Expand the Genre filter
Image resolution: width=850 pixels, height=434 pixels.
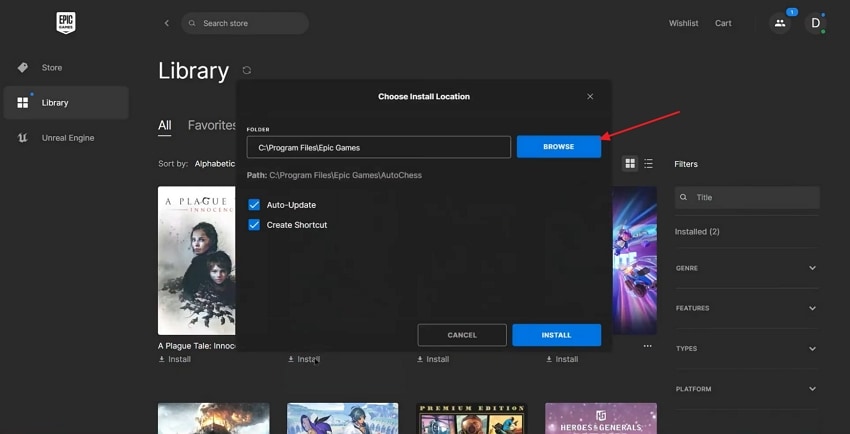[x=746, y=268]
